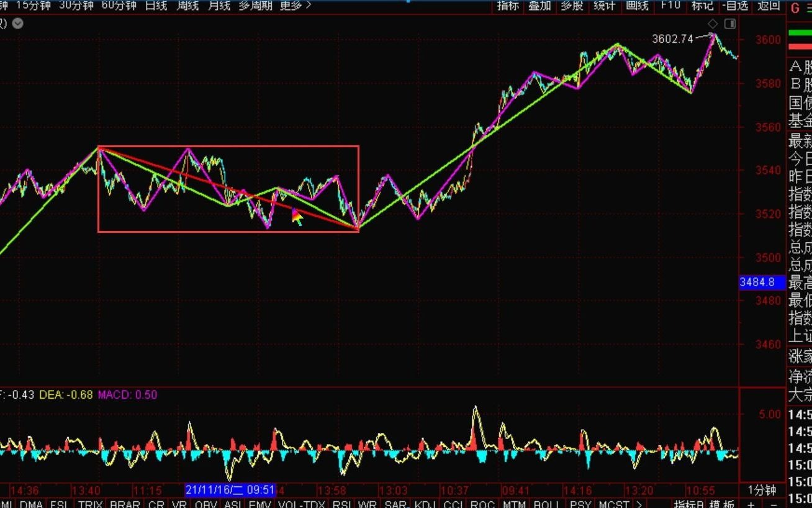This screenshot has width=812, height=508.
Task: Click the -自选 remove from watchlist button
Action: click(735, 6)
